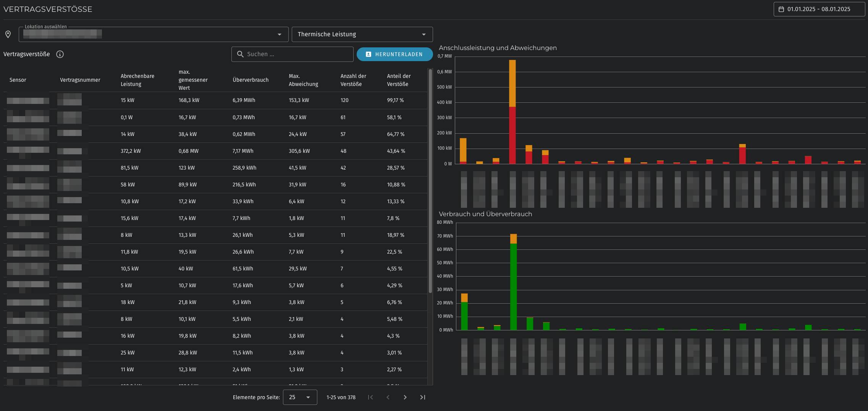868x411 pixels.
Task: Sort by Überverbrauch column header
Action: click(x=251, y=80)
